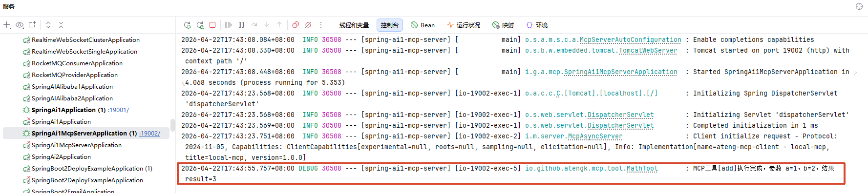Open the 映射 tab
This screenshot has width=868, height=193.
503,25
